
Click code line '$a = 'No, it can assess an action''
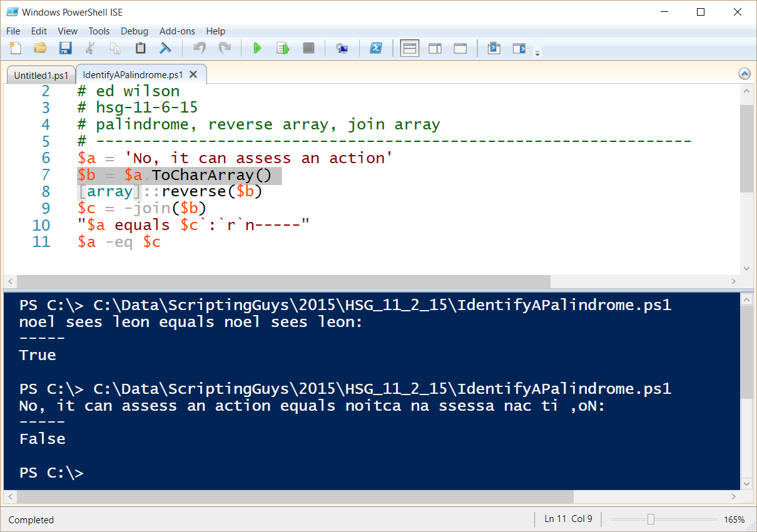(235, 158)
